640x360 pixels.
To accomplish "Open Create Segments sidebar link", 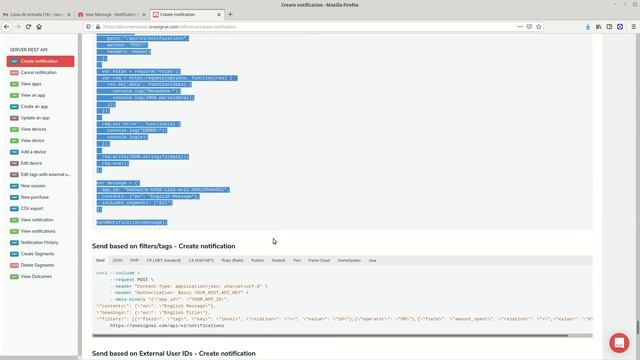I will click(x=38, y=254).
